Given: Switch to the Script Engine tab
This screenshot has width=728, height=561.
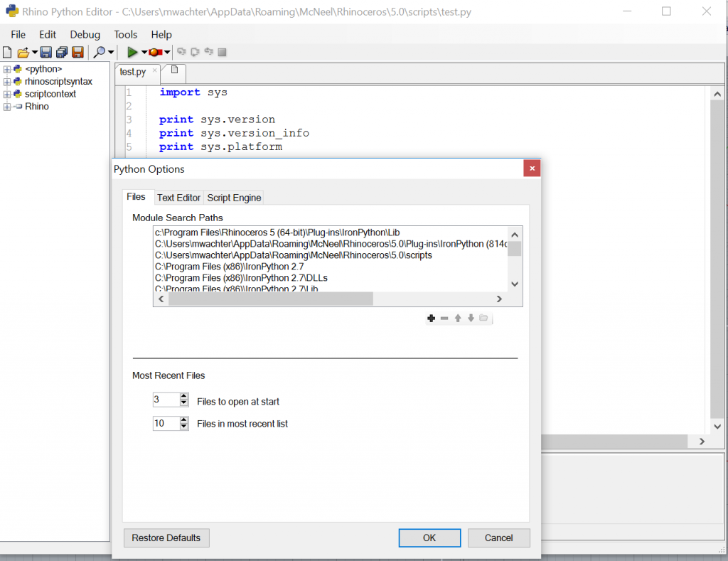Looking at the screenshot, I should pos(234,198).
